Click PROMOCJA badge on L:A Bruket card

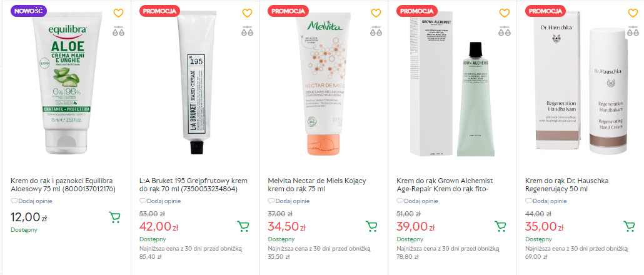tap(160, 11)
